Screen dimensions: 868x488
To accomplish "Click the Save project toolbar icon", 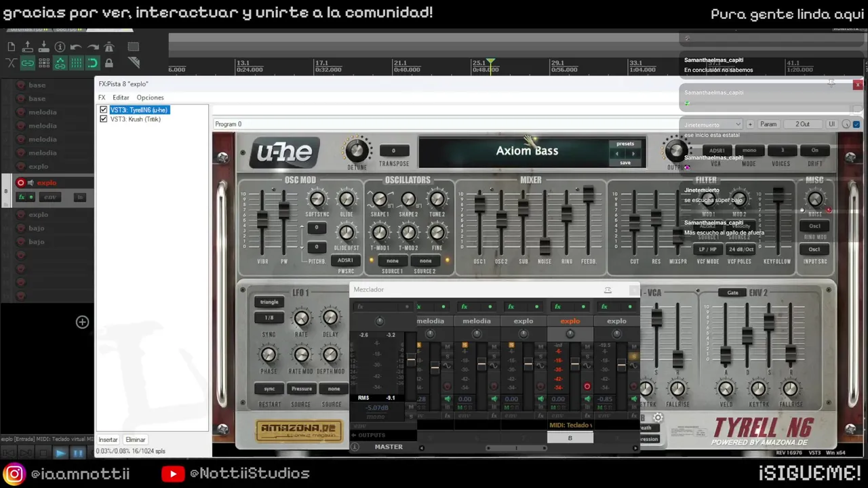I will (x=43, y=47).
